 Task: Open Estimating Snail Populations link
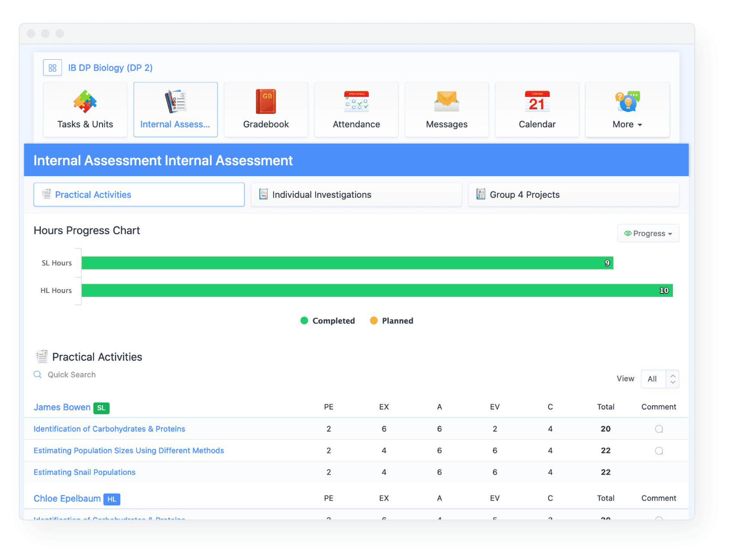pos(84,472)
